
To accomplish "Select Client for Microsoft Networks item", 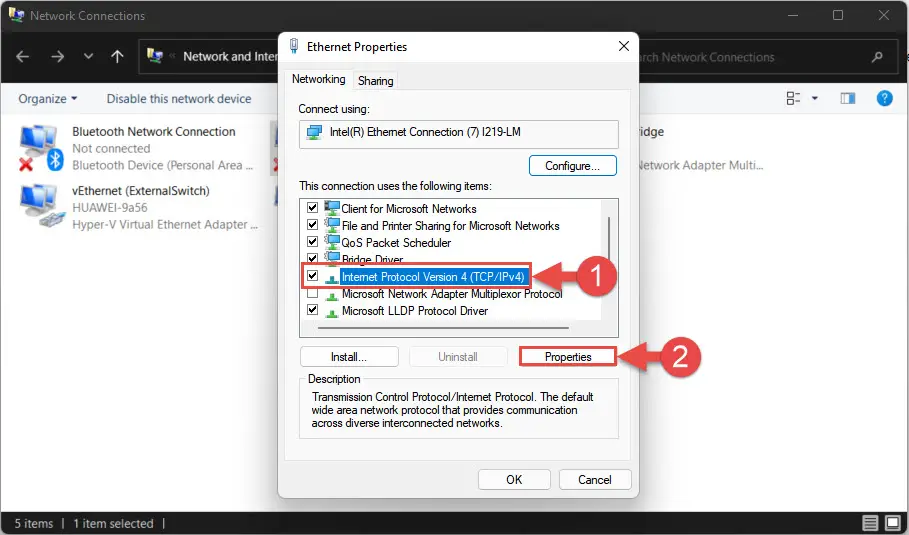I will pyautogui.click(x=409, y=209).
